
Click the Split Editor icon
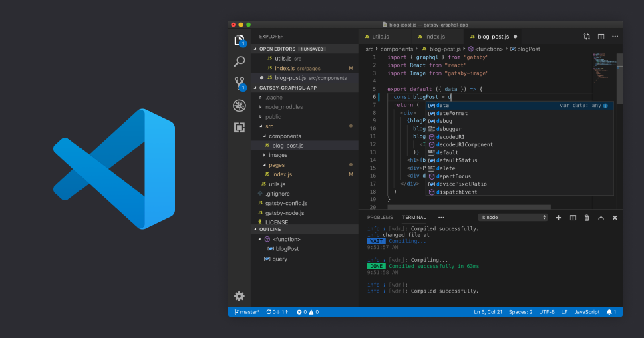click(x=601, y=37)
